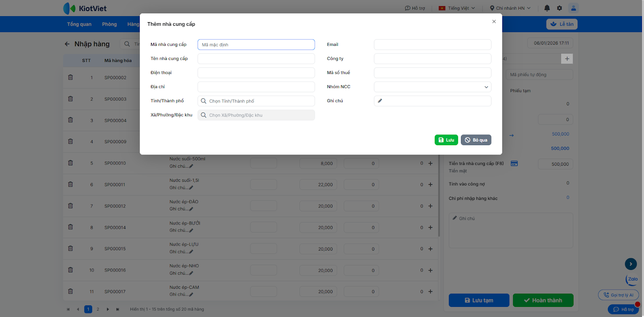
Task: Click the user account avatar icon
Action: tap(573, 8)
